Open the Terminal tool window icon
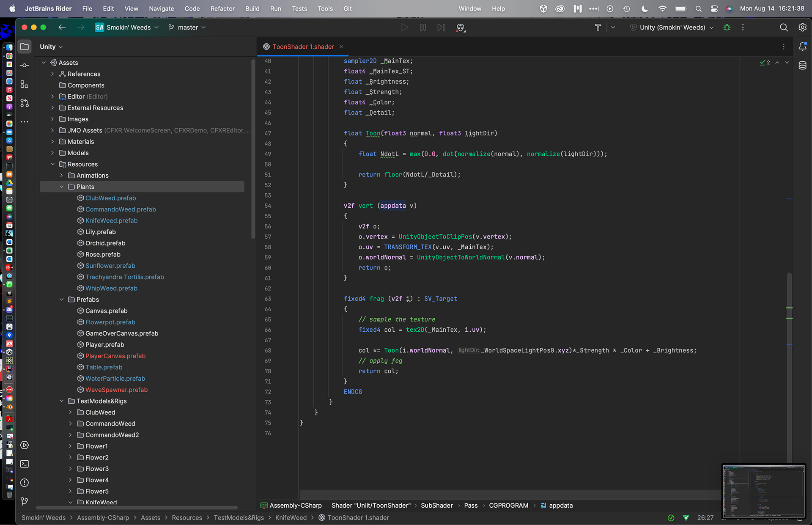The image size is (812, 525). click(x=25, y=464)
